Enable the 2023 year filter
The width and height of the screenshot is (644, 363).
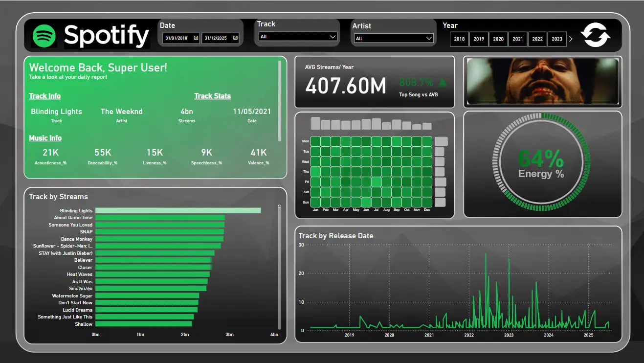[557, 39]
